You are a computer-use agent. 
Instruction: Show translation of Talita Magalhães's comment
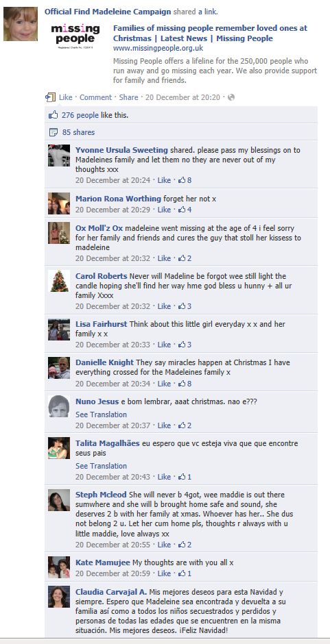point(101,466)
